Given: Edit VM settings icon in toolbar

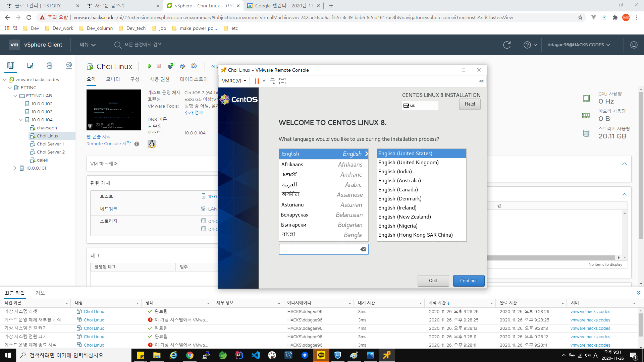Looking at the screenshot, I should click(x=182, y=66).
